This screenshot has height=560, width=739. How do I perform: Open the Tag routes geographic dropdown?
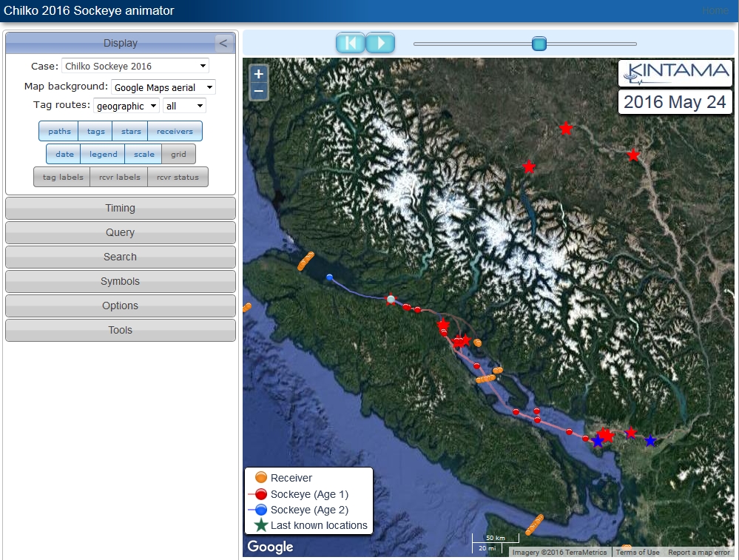point(126,107)
